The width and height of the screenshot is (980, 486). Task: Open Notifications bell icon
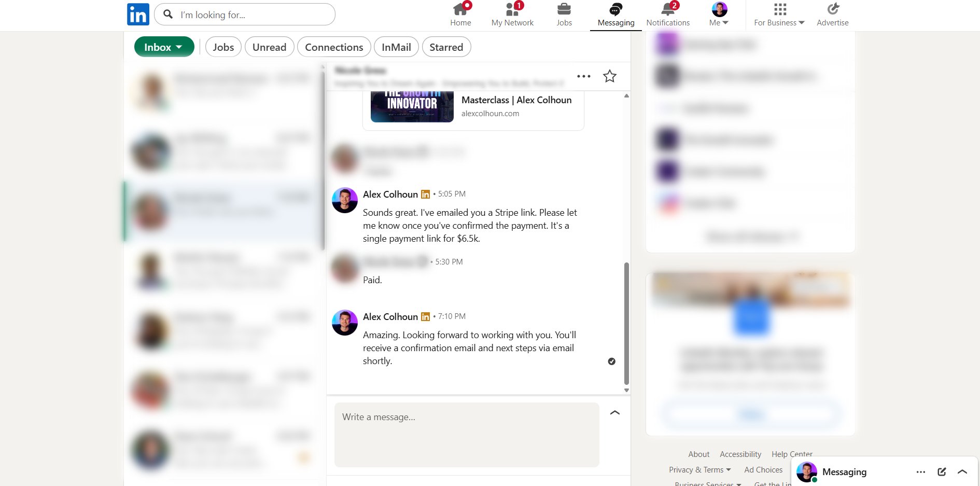tap(668, 9)
